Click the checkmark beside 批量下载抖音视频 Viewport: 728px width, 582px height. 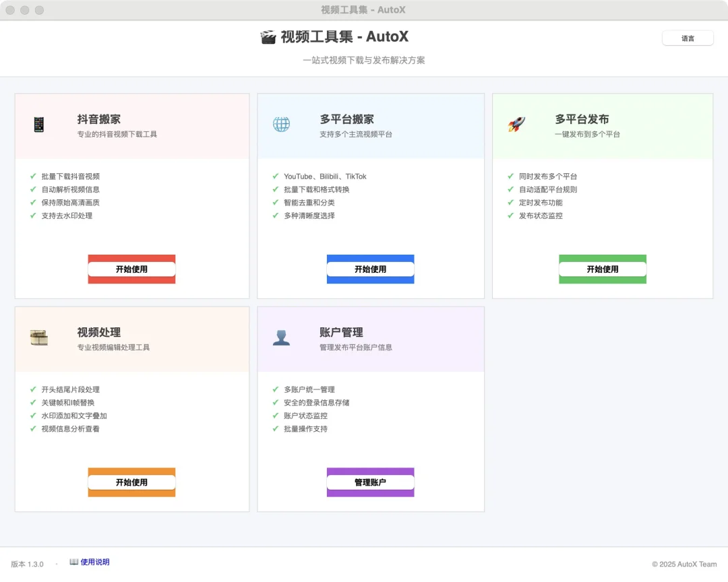click(x=33, y=176)
